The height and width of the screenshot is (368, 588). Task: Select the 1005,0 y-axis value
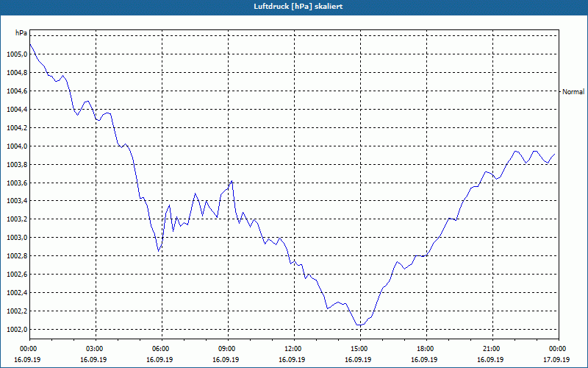click(x=17, y=54)
